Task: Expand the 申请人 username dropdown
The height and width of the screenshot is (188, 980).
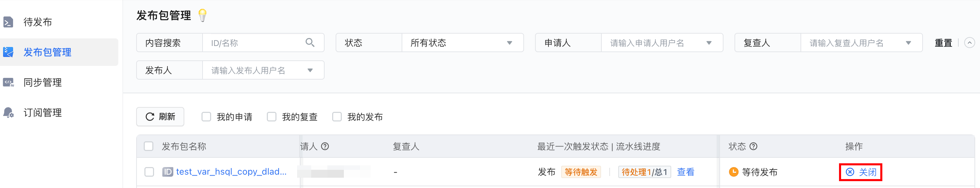Action: (x=662, y=43)
